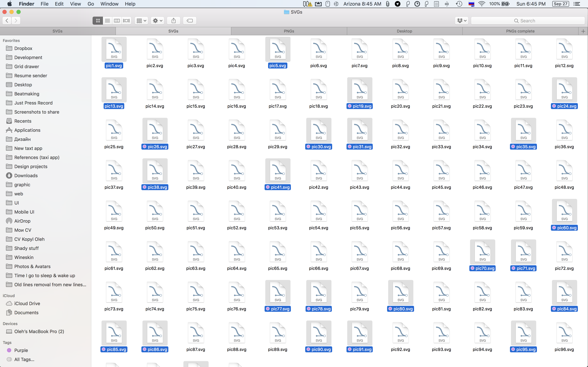Viewport: 588px width, 367px height.
Task: Switch to list view mode
Action: (107, 21)
